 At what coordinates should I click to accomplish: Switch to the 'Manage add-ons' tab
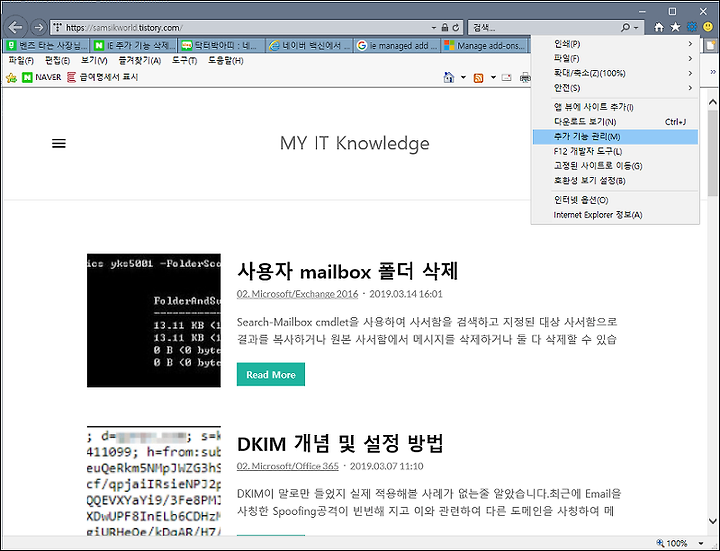pos(484,46)
